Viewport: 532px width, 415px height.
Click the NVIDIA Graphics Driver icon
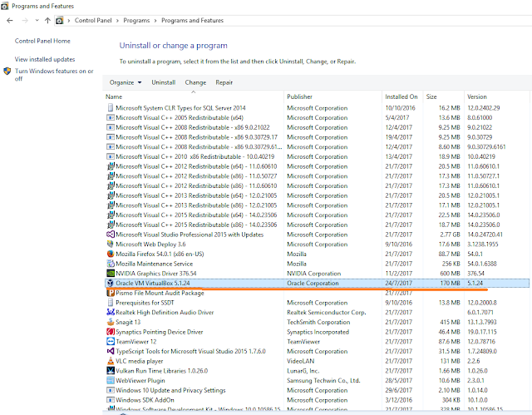111,273
